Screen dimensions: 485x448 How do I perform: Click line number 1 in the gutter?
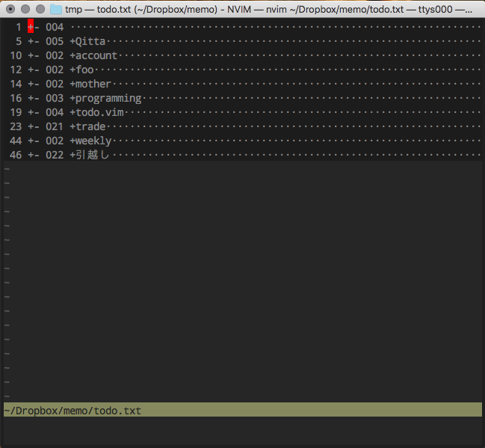[x=19, y=27]
